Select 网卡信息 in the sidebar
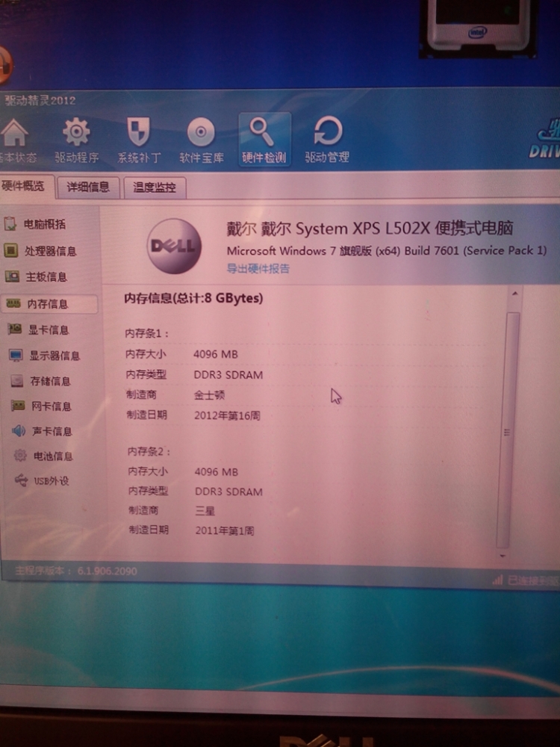Image resolution: width=560 pixels, height=747 pixels. (41, 406)
